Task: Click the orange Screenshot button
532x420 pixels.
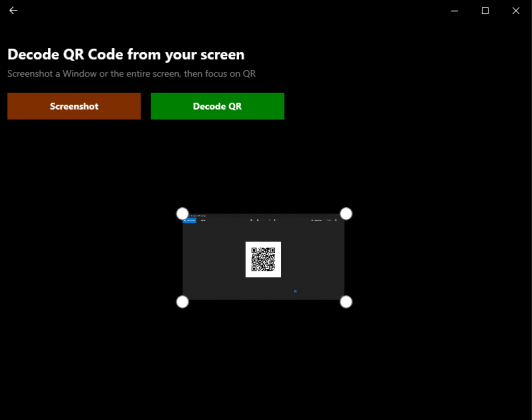Action: tap(74, 106)
